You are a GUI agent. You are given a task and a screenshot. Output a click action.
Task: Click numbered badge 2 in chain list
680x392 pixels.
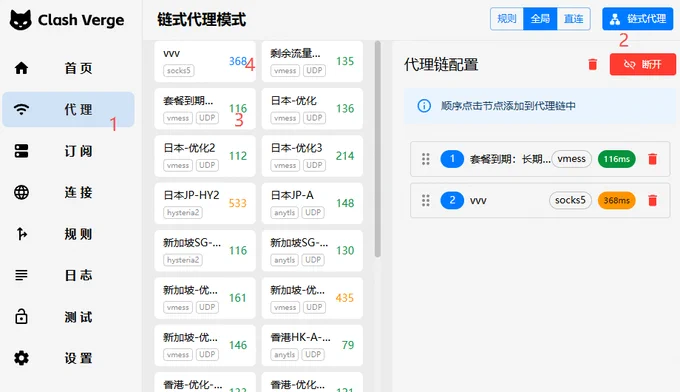pyautogui.click(x=452, y=200)
